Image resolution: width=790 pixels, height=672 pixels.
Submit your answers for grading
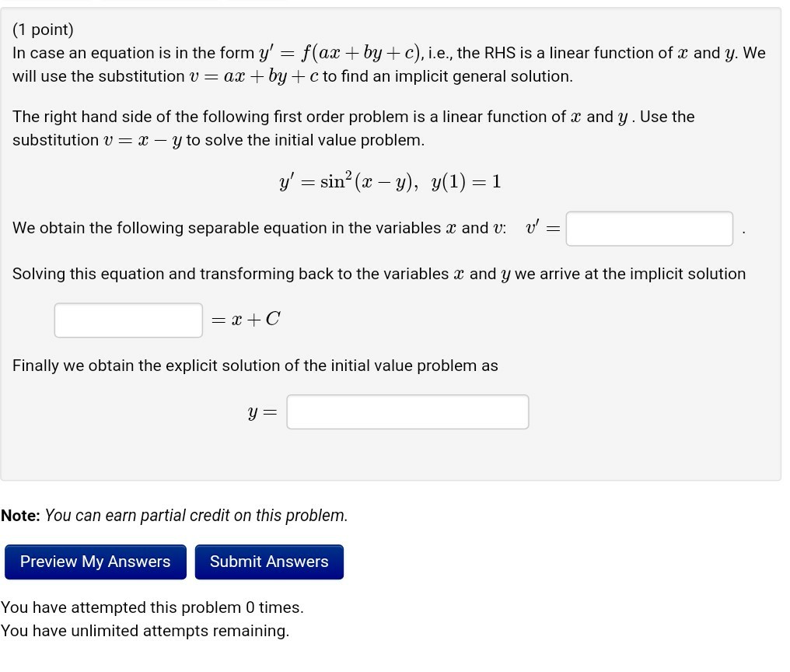pos(269,561)
